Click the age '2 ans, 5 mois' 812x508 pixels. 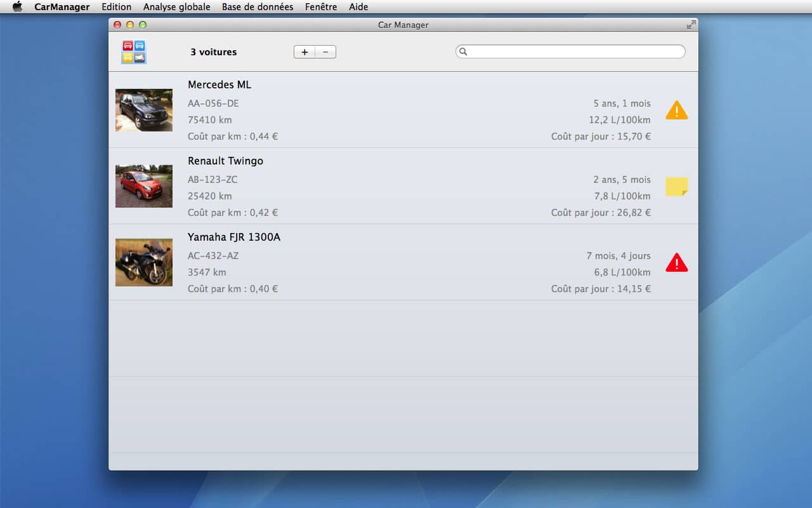tap(622, 180)
